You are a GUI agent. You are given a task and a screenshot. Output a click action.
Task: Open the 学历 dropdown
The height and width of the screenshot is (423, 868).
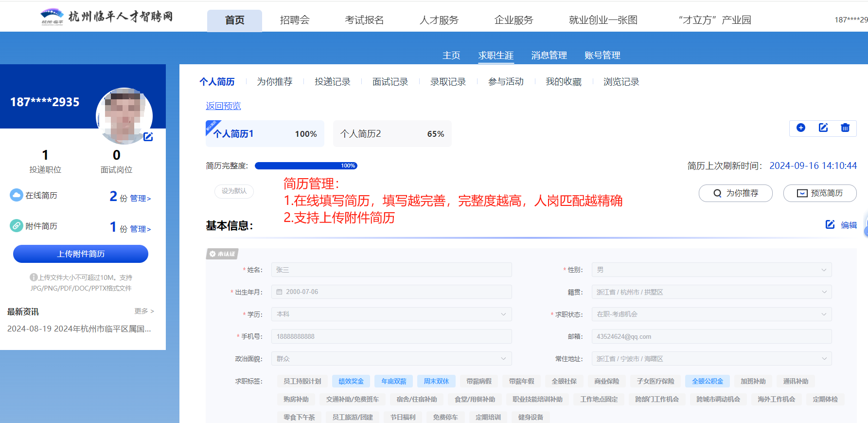click(x=391, y=314)
